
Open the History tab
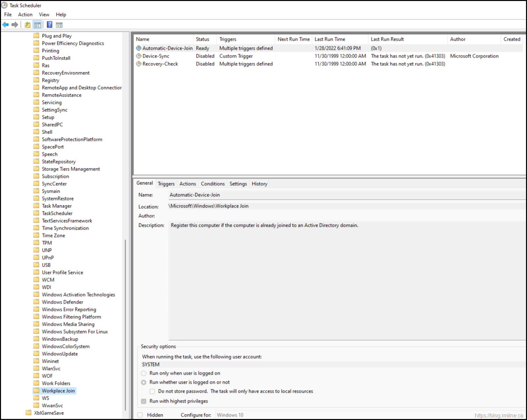click(x=259, y=184)
